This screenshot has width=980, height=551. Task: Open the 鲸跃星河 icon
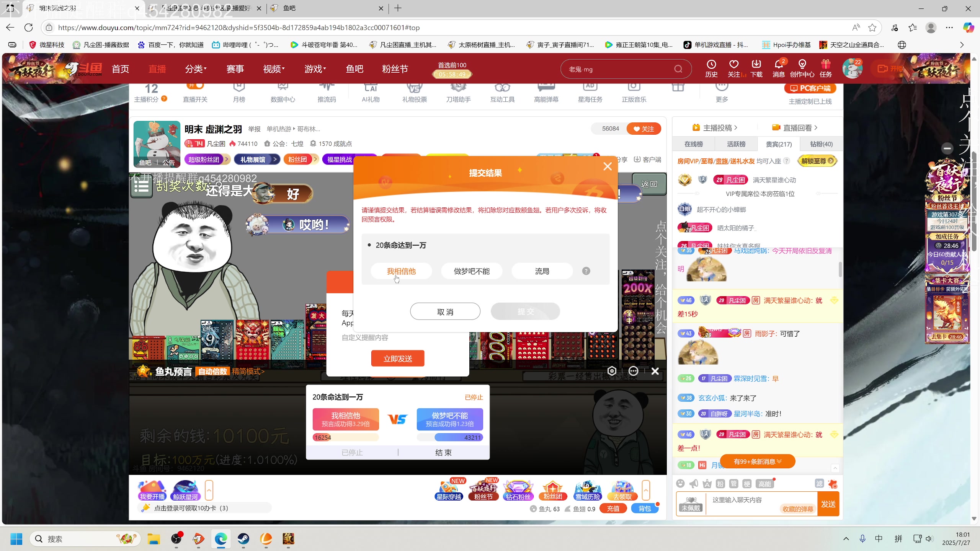click(x=185, y=490)
